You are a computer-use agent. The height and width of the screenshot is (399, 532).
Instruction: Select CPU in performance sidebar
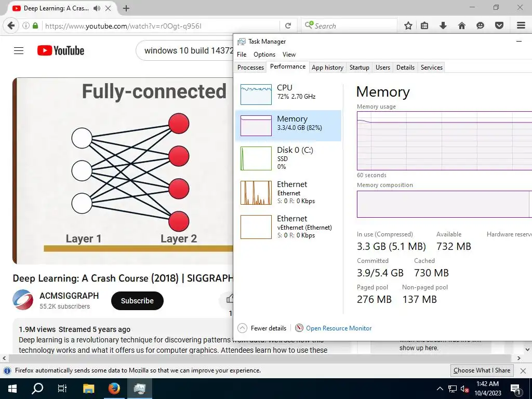tap(288, 94)
